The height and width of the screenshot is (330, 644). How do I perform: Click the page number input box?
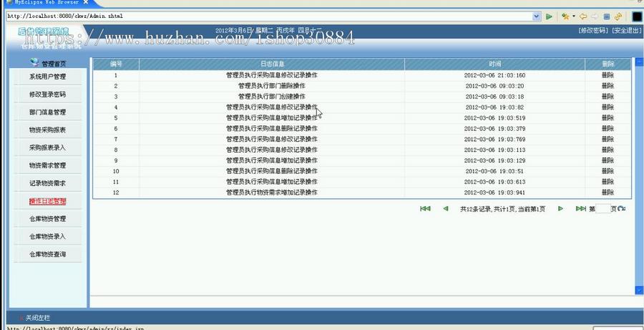pos(602,209)
